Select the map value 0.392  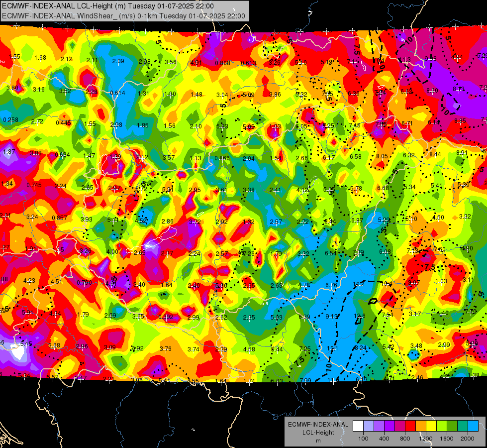tap(166, 317)
